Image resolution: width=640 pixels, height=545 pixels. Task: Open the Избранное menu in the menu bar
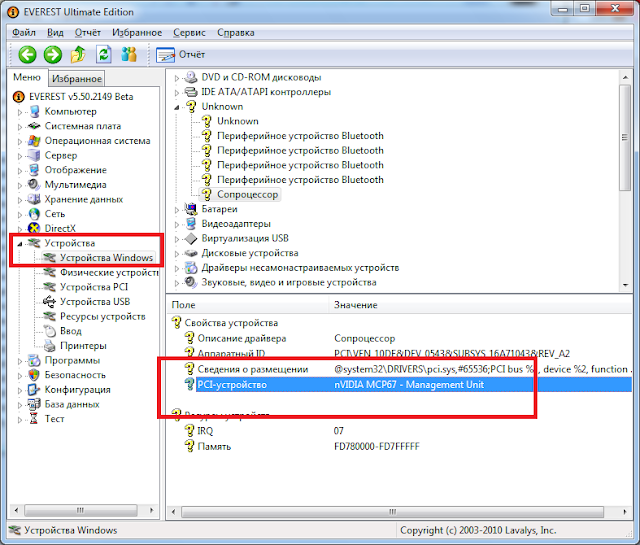click(x=137, y=33)
